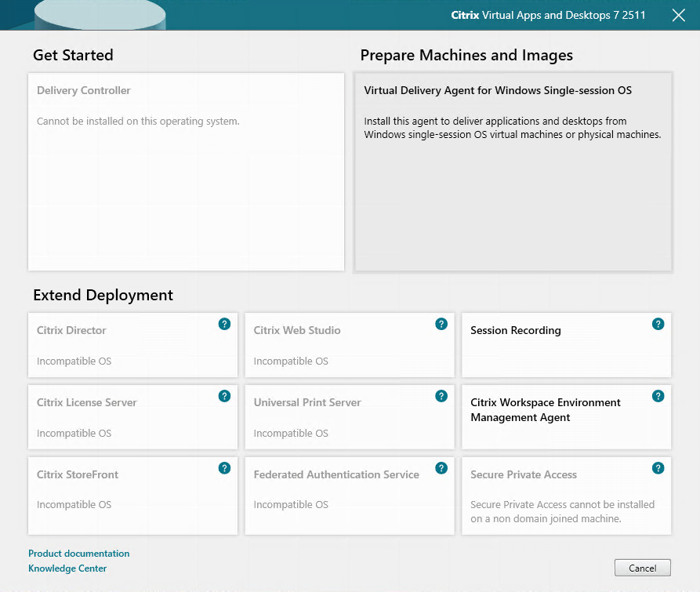
Task: Click help icon on Citrix Director tile
Action: click(x=224, y=324)
